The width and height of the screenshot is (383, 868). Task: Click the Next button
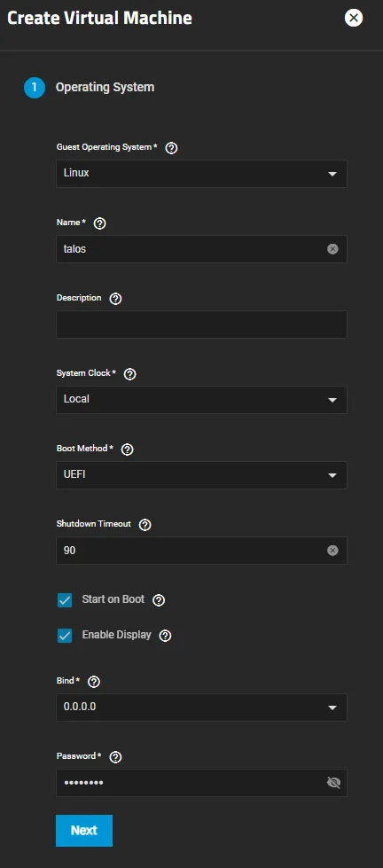(84, 831)
